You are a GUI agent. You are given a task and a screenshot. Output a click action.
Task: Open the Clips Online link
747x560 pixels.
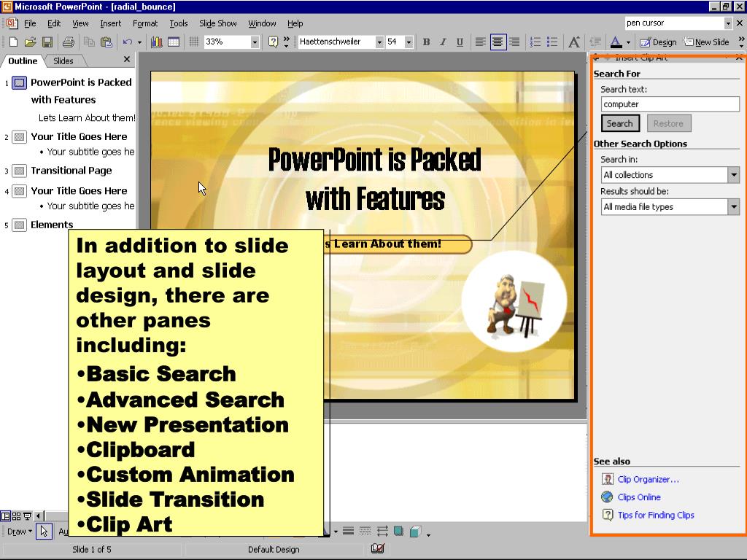(639, 497)
